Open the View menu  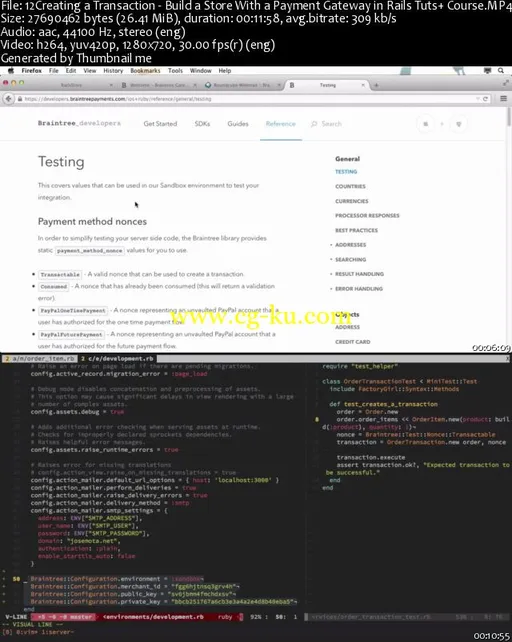coord(90,70)
